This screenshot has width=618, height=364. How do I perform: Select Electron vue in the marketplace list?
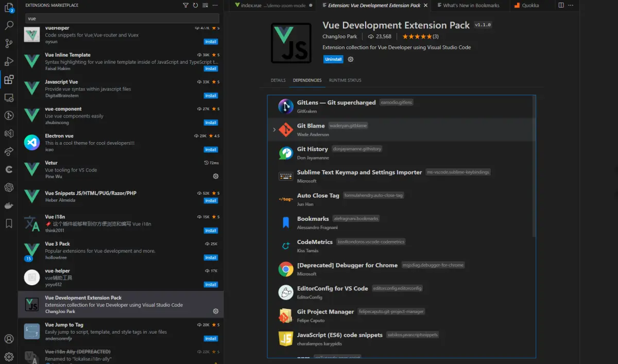121,143
